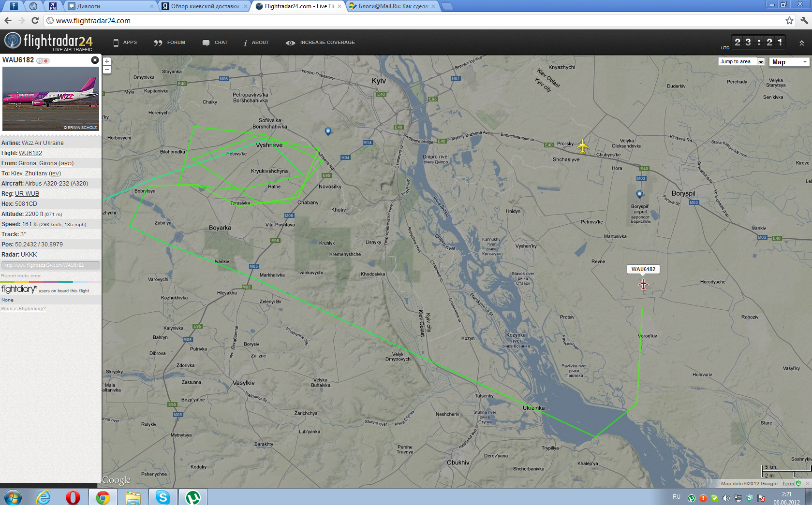Zoom in on the map
The height and width of the screenshot is (505, 812).
click(107, 61)
